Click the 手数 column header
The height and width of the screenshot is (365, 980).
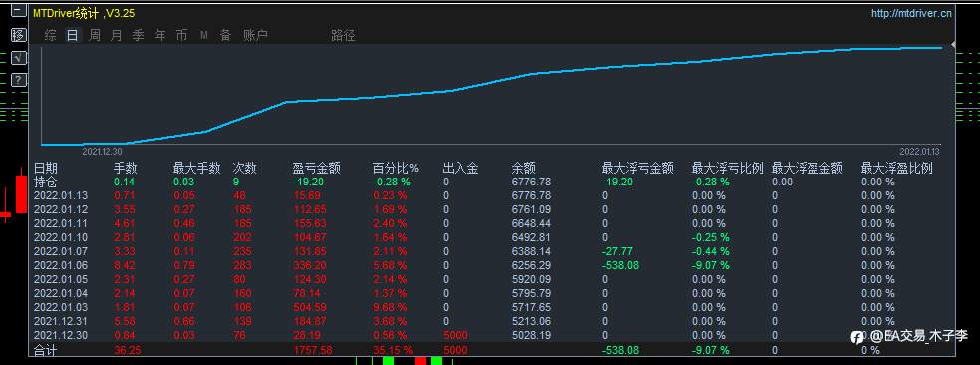(x=125, y=169)
